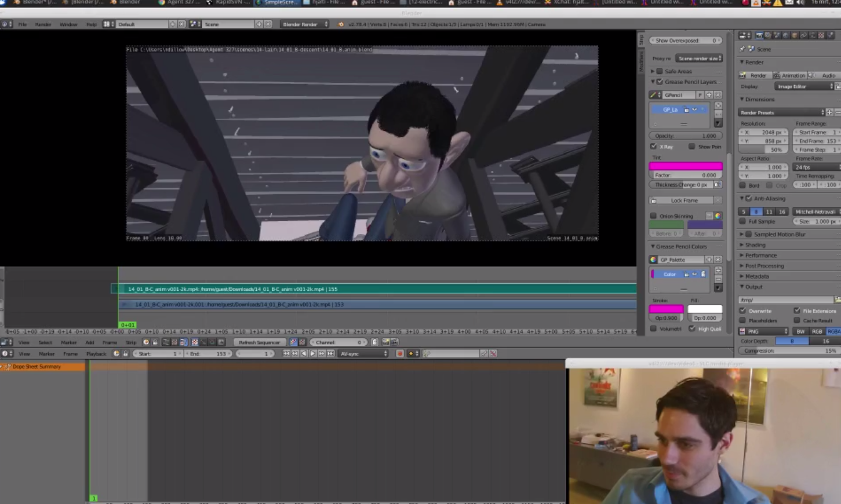Enable Onion Skinning checkbox
This screenshot has height=504, width=841.
click(x=654, y=216)
